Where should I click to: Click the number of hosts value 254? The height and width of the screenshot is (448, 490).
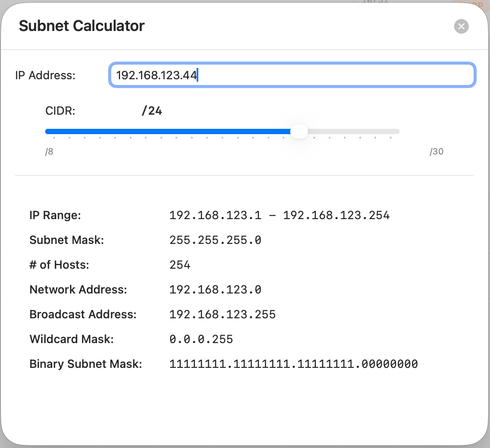coord(180,265)
